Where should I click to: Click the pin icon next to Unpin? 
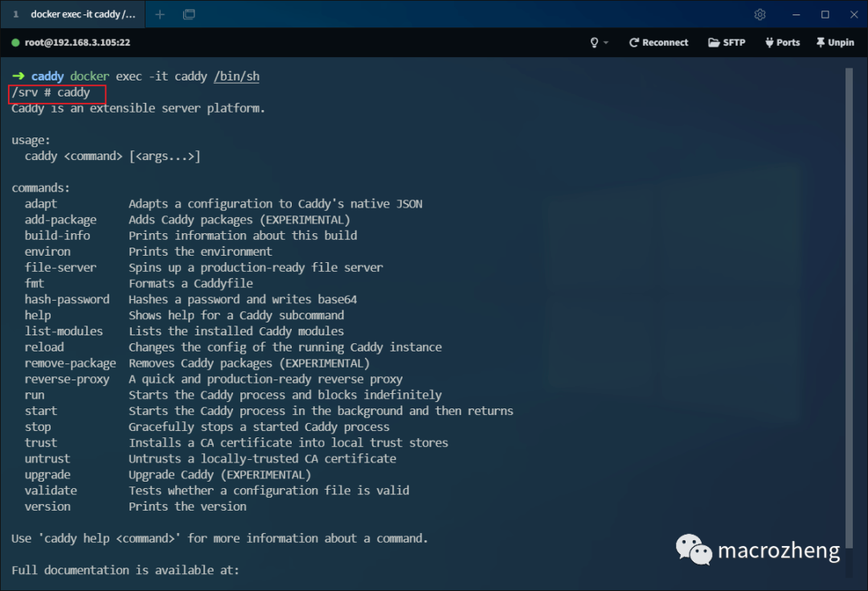tap(821, 42)
